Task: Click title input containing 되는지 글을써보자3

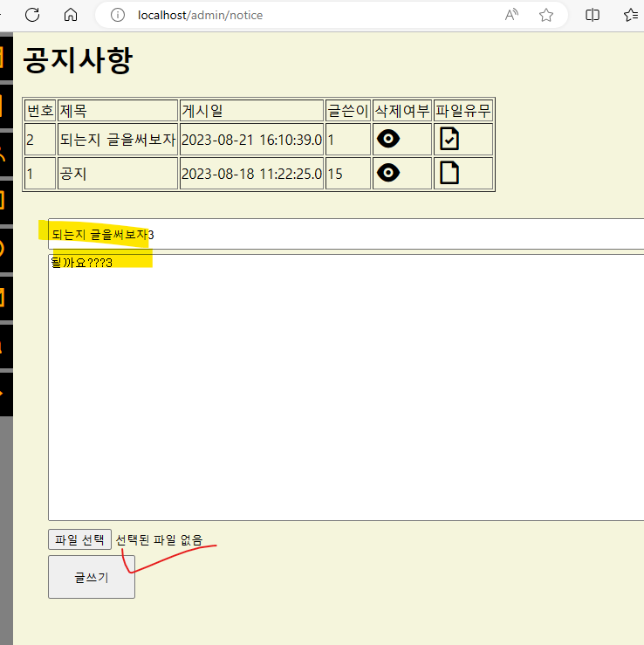Action: click(346, 234)
